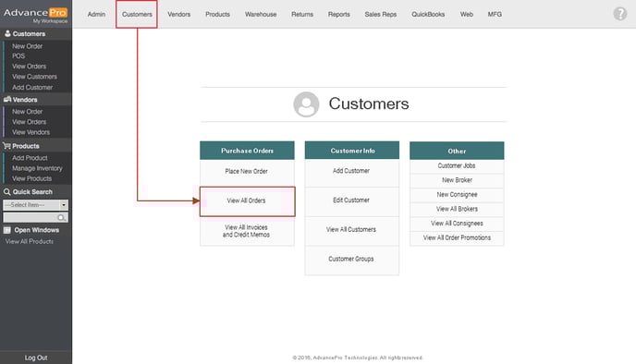636x364 pixels.
Task: Click View Orders under sidebar Customers
Action: (x=29, y=67)
